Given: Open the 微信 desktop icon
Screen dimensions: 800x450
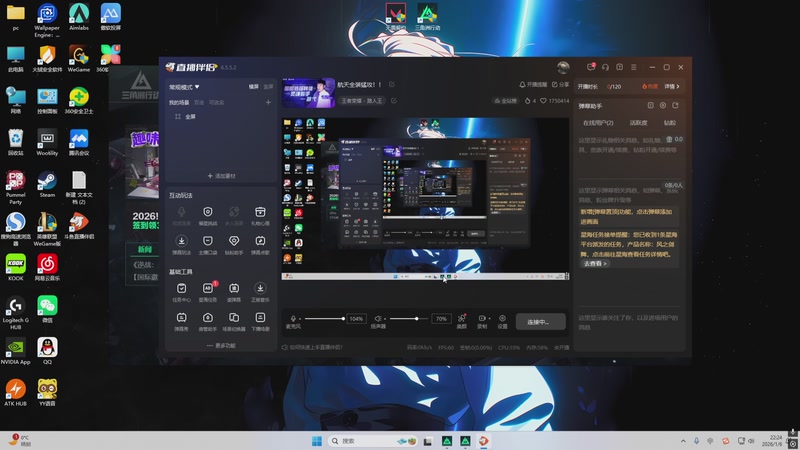Looking at the screenshot, I should tap(47, 309).
